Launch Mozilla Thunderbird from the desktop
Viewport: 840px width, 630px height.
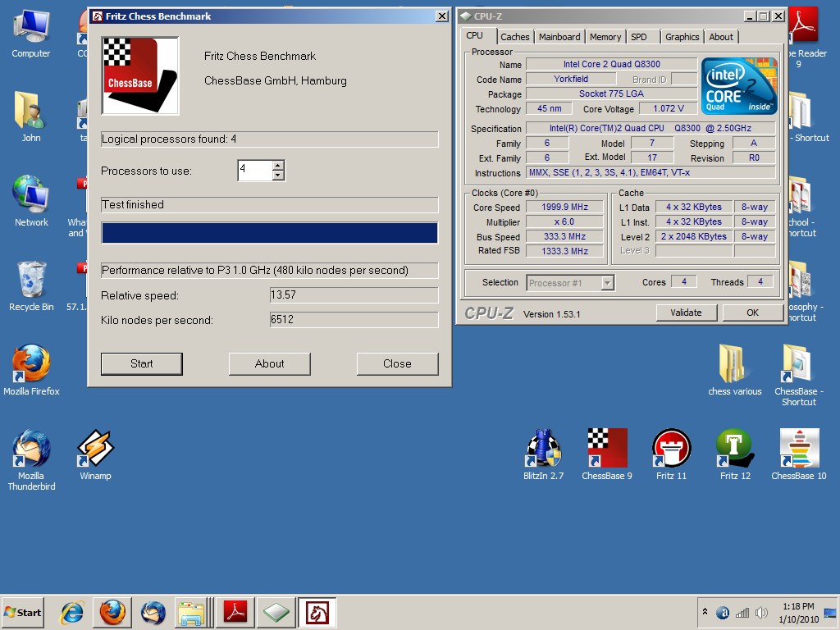tap(31, 459)
